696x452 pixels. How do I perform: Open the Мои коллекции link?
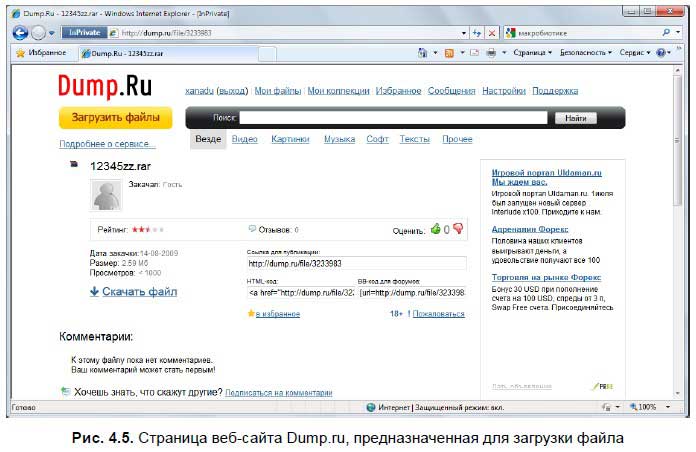(338, 91)
